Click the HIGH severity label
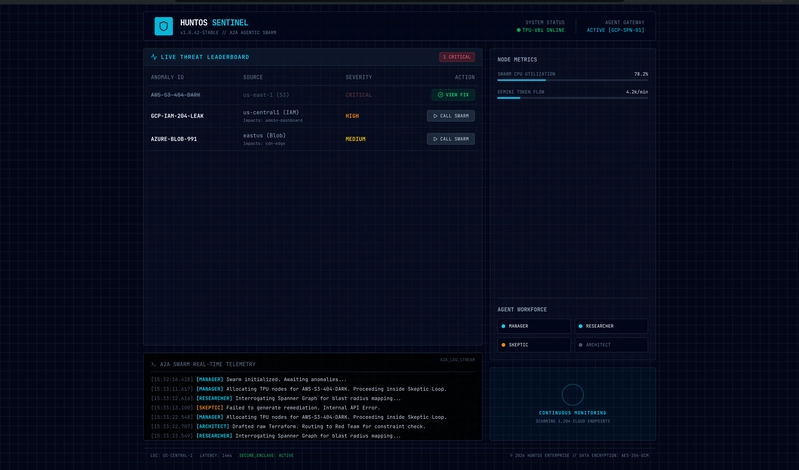 tap(352, 116)
